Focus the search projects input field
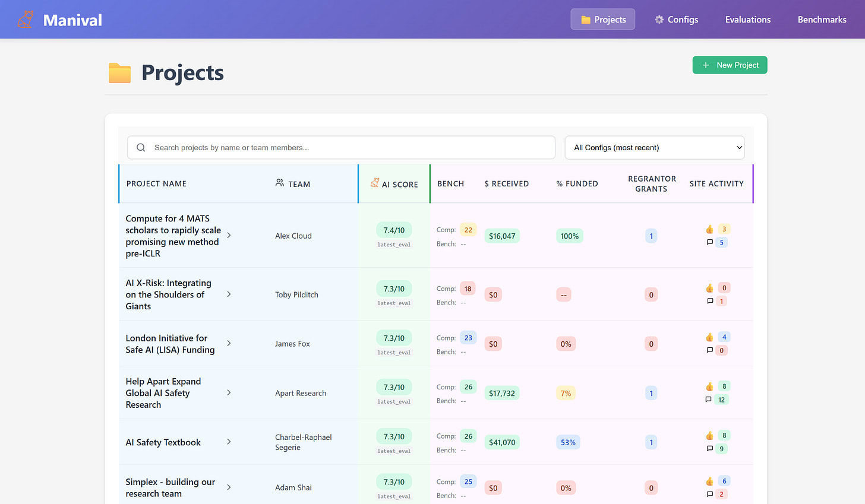Viewport: 865px width, 504px height. [x=351, y=148]
